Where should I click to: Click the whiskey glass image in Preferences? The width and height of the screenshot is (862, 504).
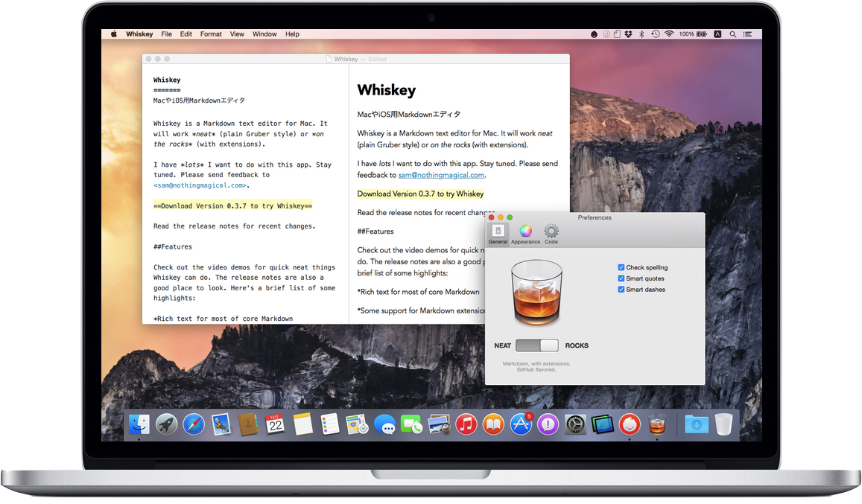click(537, 293)
